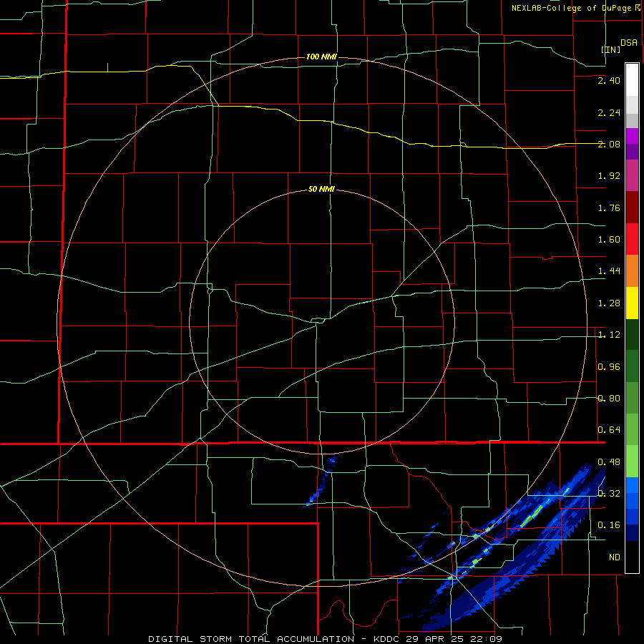Click the 0.48 legend value
The height and width of the screenshot is (644, 644).
click(609, 462)
